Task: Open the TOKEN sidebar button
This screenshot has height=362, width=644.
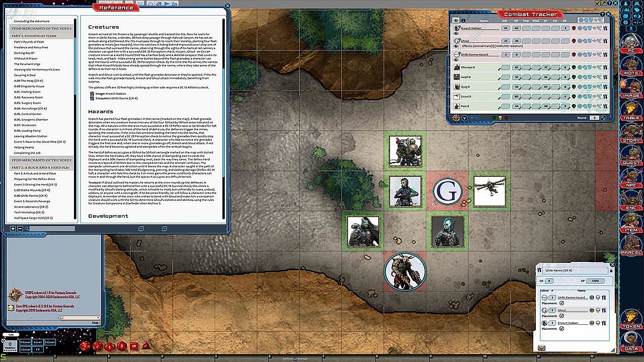Action: point(631,320)
